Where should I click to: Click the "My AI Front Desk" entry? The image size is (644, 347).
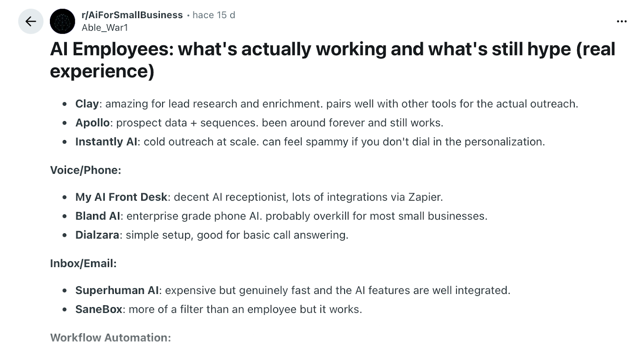(x=121, y=197)
